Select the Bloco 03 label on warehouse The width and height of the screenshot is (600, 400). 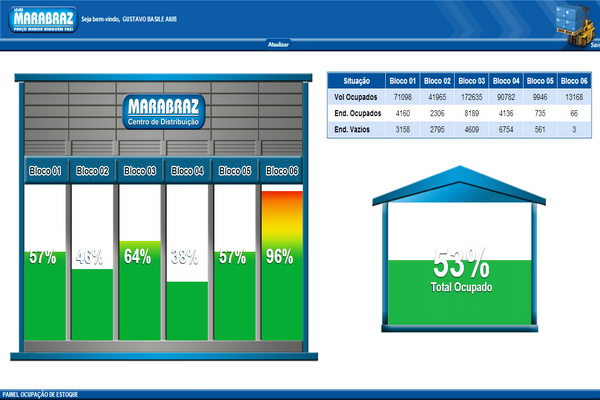point(140,171)
